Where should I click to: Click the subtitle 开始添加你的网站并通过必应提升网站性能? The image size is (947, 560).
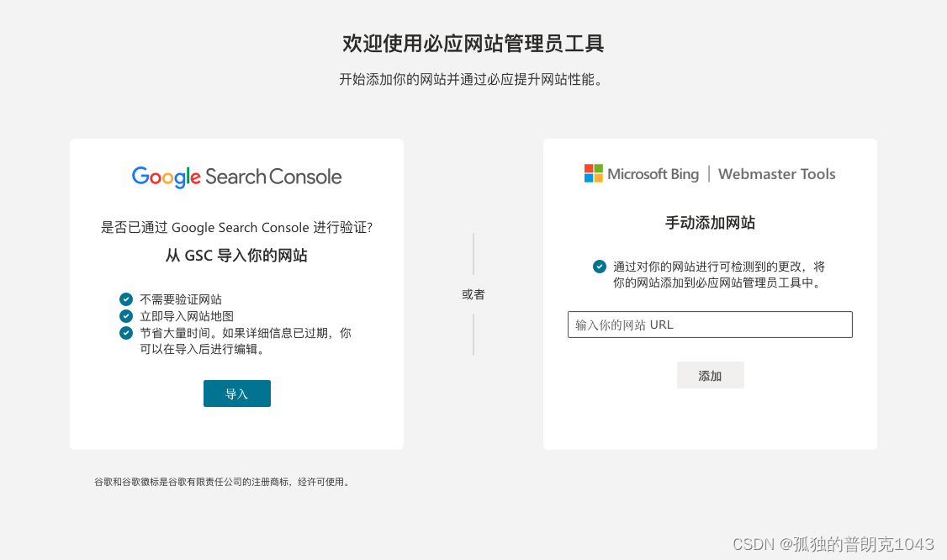coord(473,79)
